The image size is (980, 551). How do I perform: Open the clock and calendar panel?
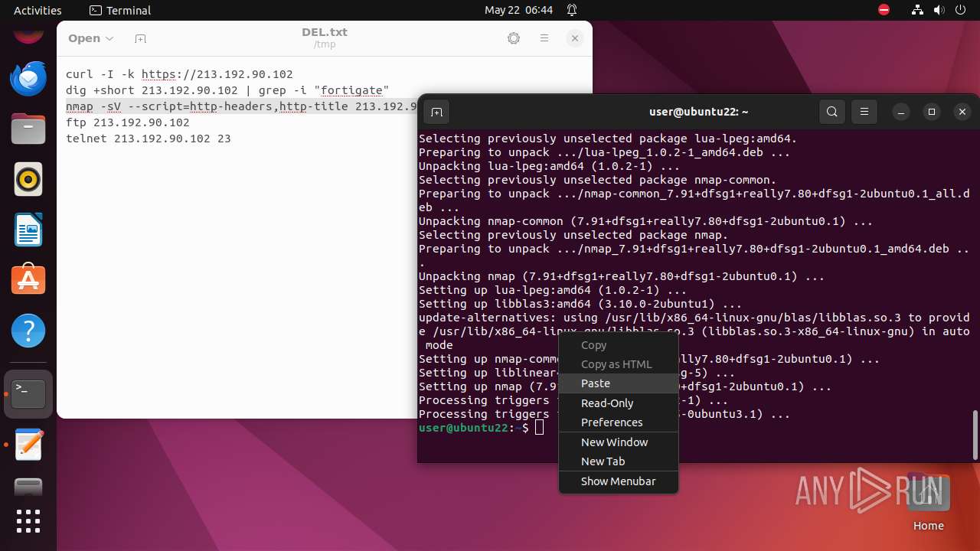(x=518, y=10)
